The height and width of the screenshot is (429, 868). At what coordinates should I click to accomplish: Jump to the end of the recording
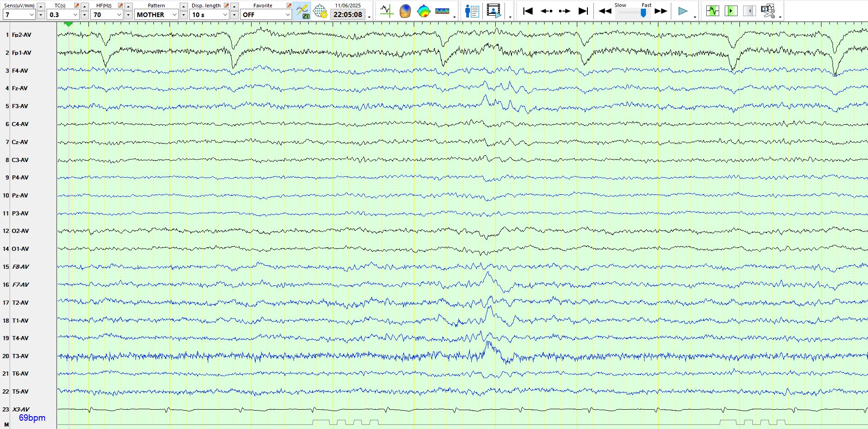point(583,11)
